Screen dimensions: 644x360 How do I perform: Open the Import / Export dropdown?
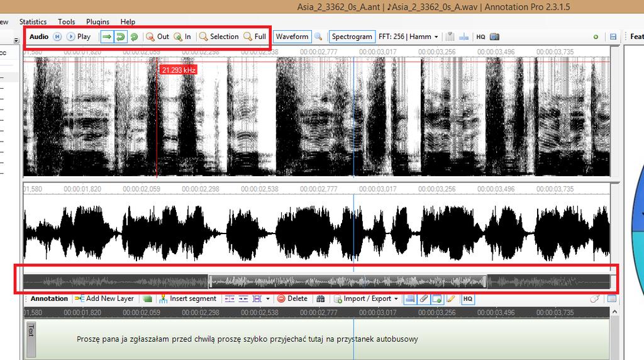tap(365, 299)
